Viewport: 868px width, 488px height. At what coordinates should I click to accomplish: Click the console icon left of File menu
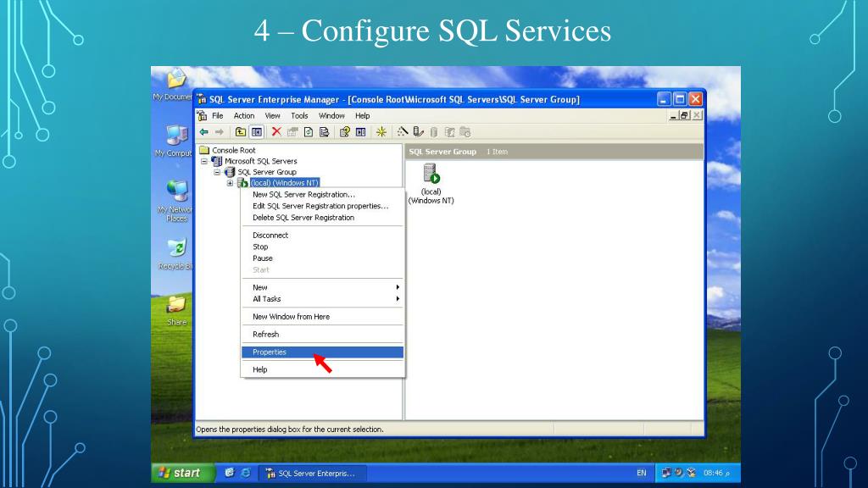[202, 115]
